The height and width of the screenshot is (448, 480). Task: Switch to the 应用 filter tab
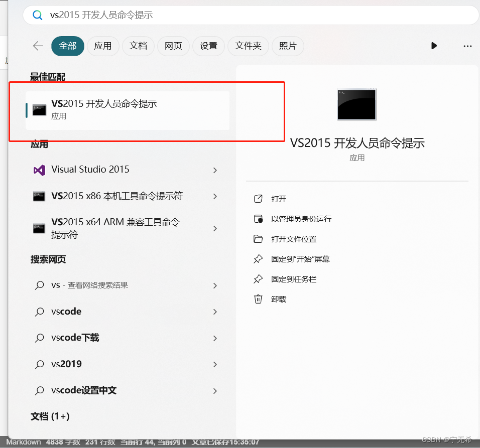pos(103,46)
